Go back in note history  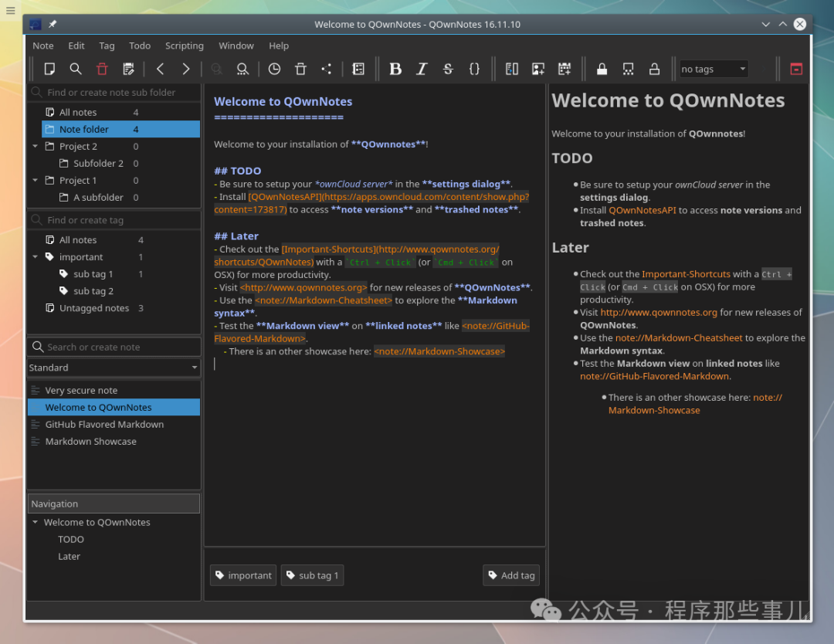point(160,69)
